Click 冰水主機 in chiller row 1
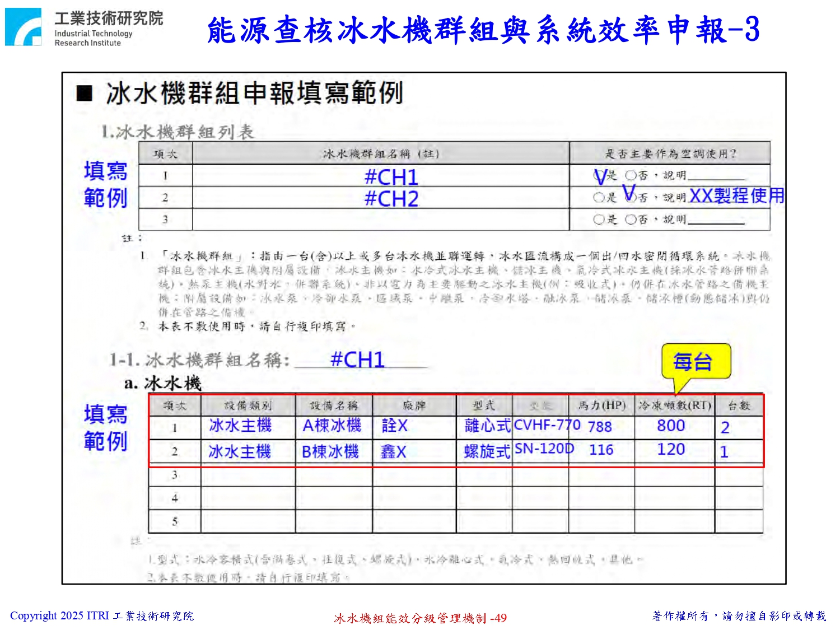Image resolution: width=840 pixels, height=630 pixels. [240, 426]
